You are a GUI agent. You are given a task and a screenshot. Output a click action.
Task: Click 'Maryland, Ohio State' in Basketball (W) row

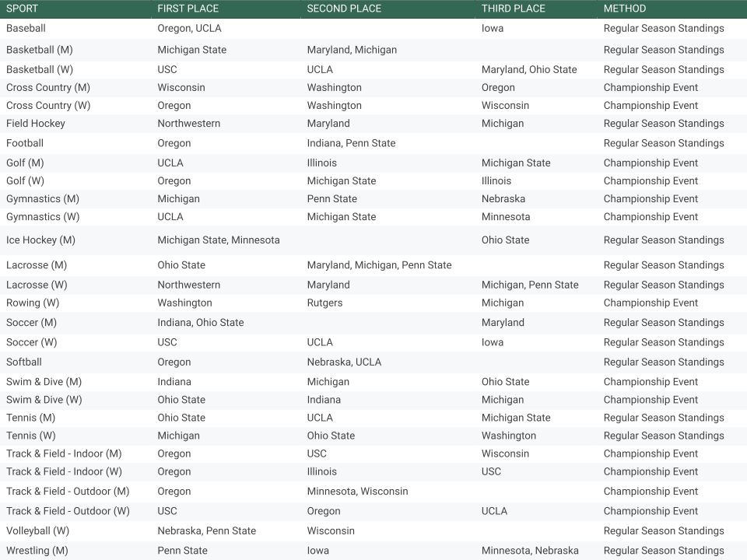click(x=529, y=69)
